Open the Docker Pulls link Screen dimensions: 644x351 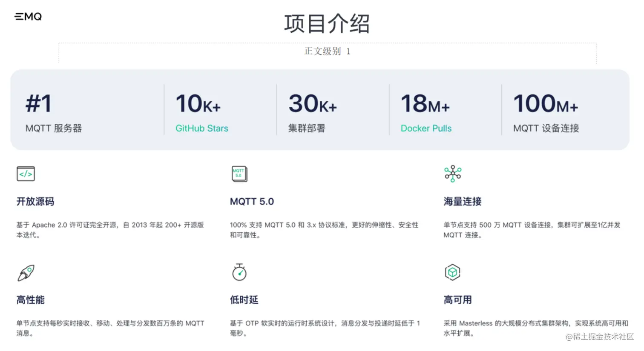pyautogui.click(x=426, y=128)
